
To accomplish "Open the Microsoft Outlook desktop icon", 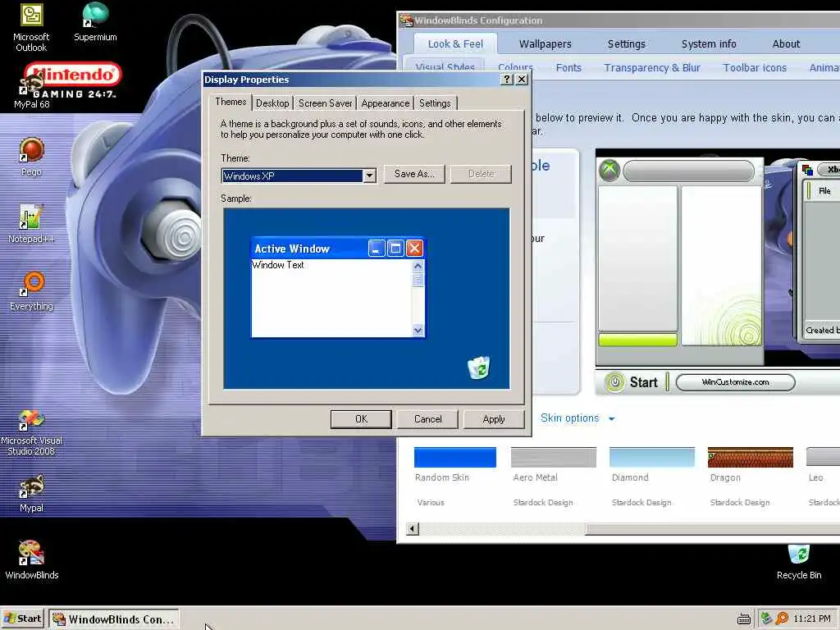I will pyautogui.click(x=31, y=27).
